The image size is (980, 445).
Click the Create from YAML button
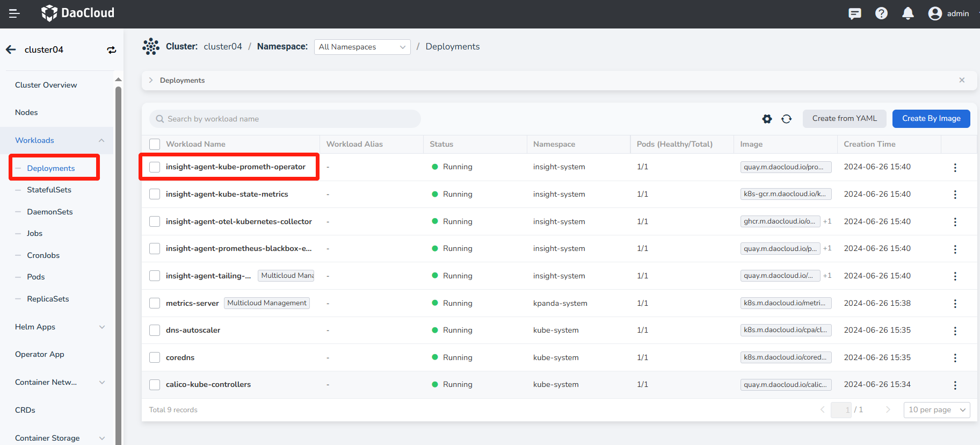pyautogui.click(x=844, y=119)
